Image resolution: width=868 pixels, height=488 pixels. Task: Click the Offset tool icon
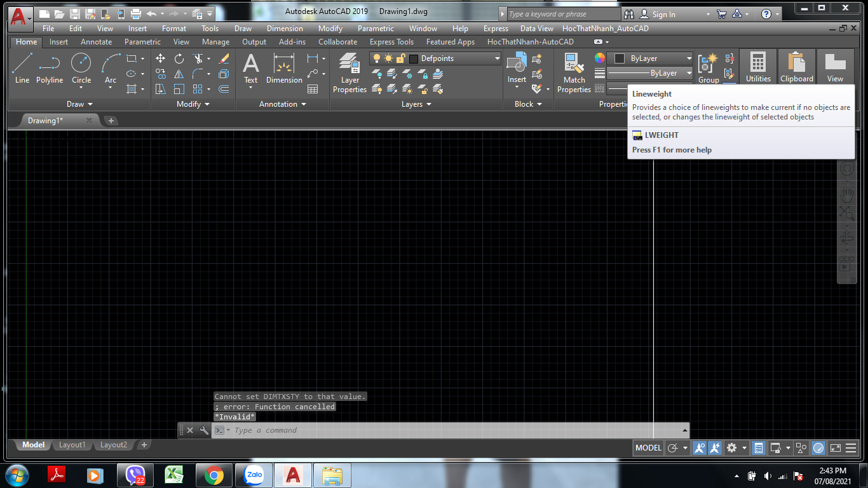pos(224,89)
